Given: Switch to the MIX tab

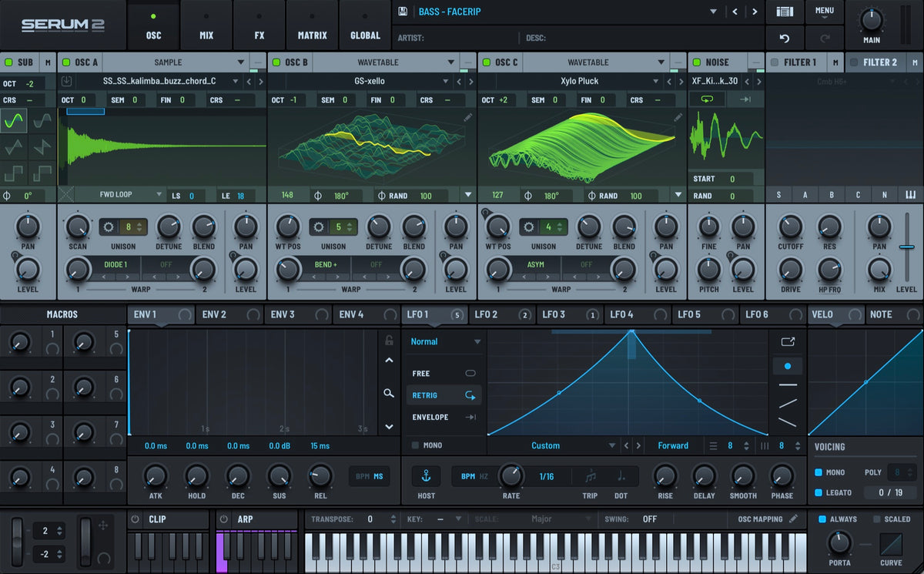Looking at the screenshot, I should (x=206, y=25).
